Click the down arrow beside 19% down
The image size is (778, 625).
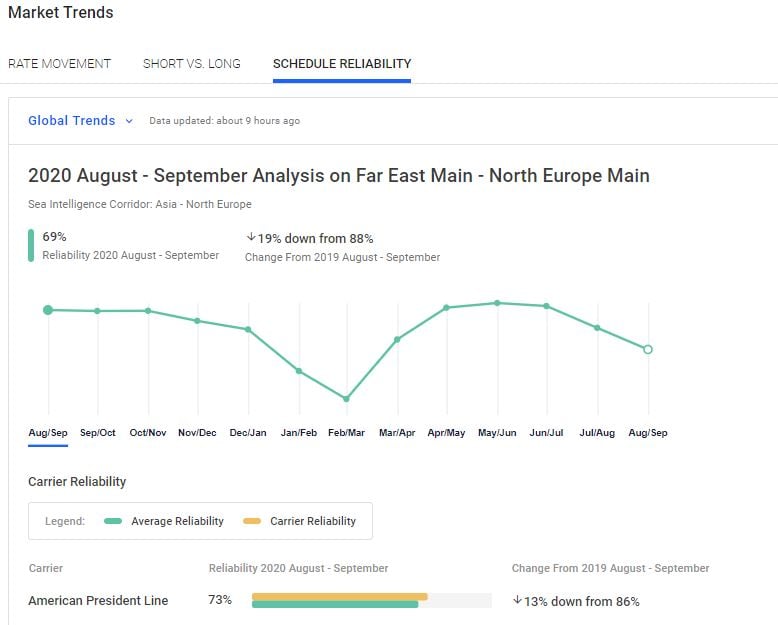250,238
